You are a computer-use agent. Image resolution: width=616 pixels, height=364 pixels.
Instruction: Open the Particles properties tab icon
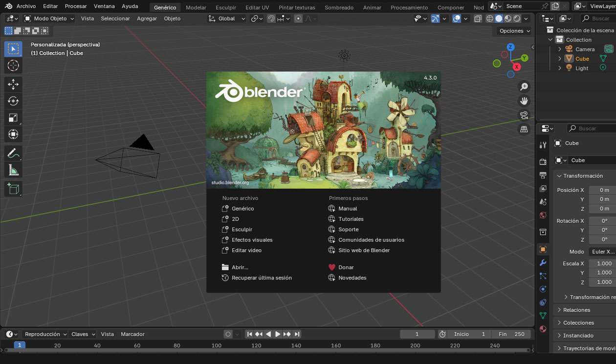(543, 276)
